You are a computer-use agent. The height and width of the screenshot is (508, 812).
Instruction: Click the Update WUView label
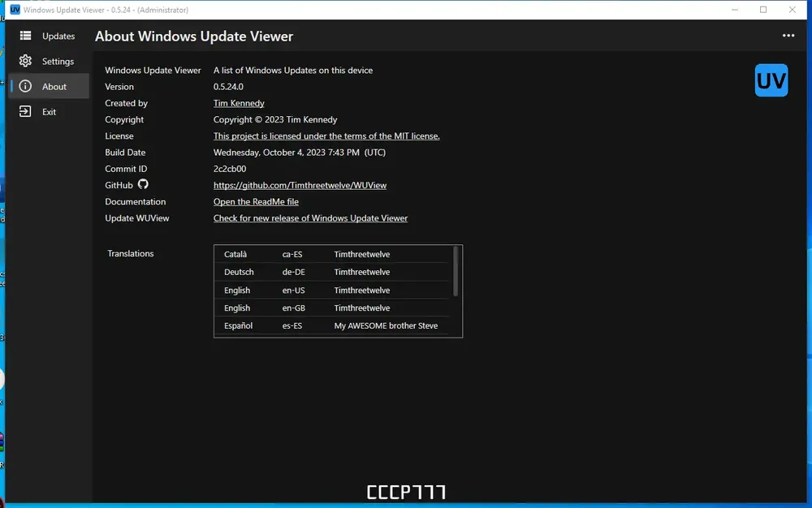pyautogui.click(x=137, y=218)
